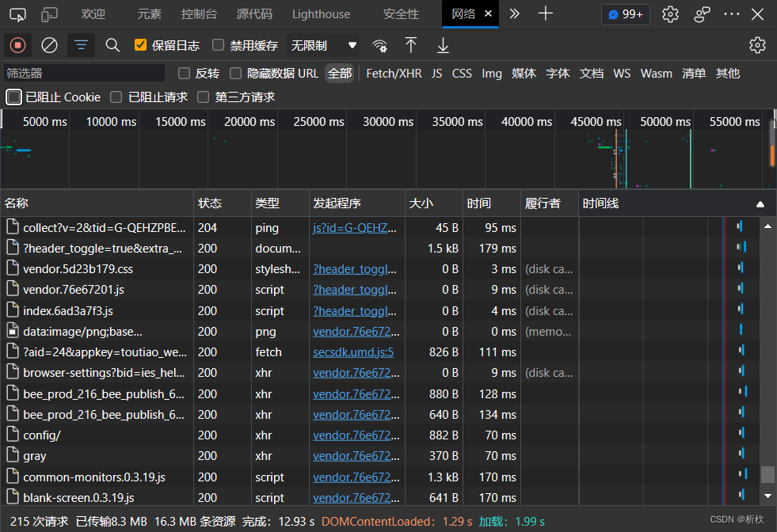Open Lighthouse tab
This screenshot has width=777, height=532.
(x=321, y=14)
